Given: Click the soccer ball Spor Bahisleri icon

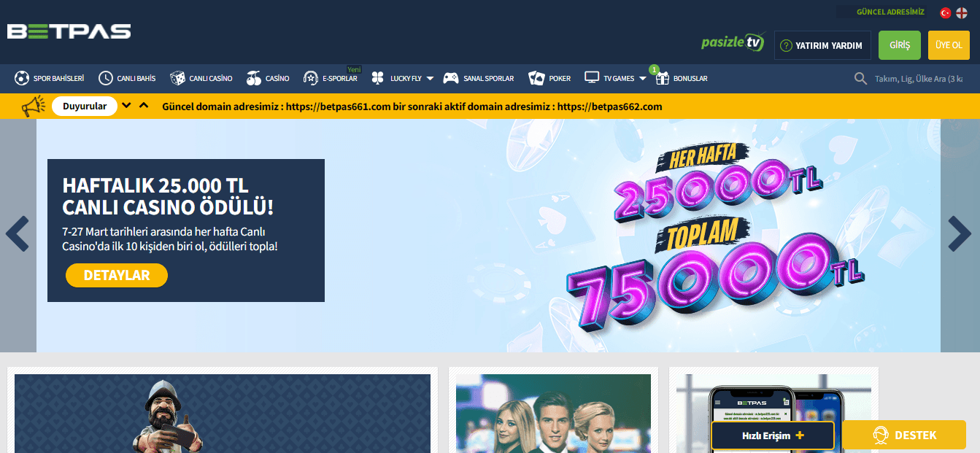Looking at the screenshot, I should click(x=22, y=78).
